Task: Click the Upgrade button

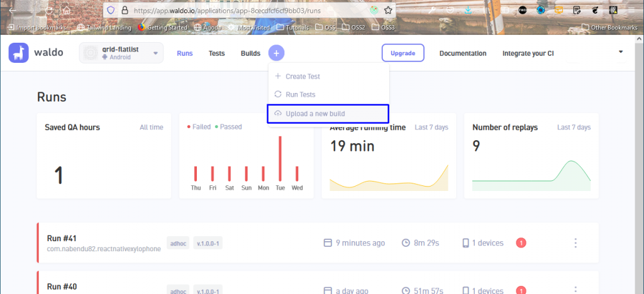Action: click(x=403, y=53)
